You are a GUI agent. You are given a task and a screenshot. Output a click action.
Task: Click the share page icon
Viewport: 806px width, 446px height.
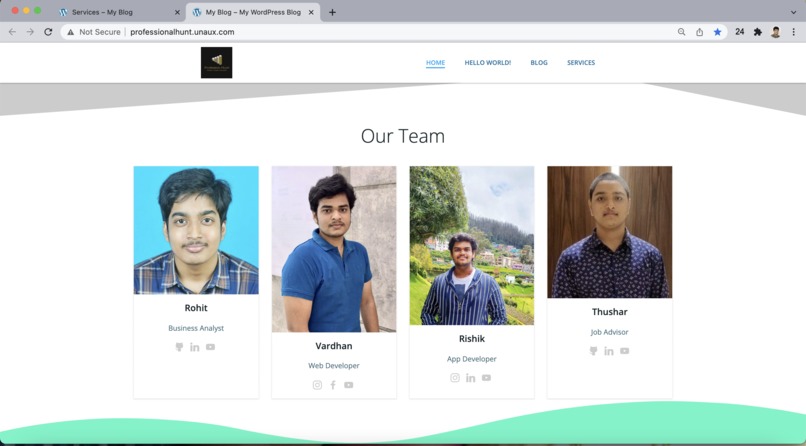tap(700, 32)
